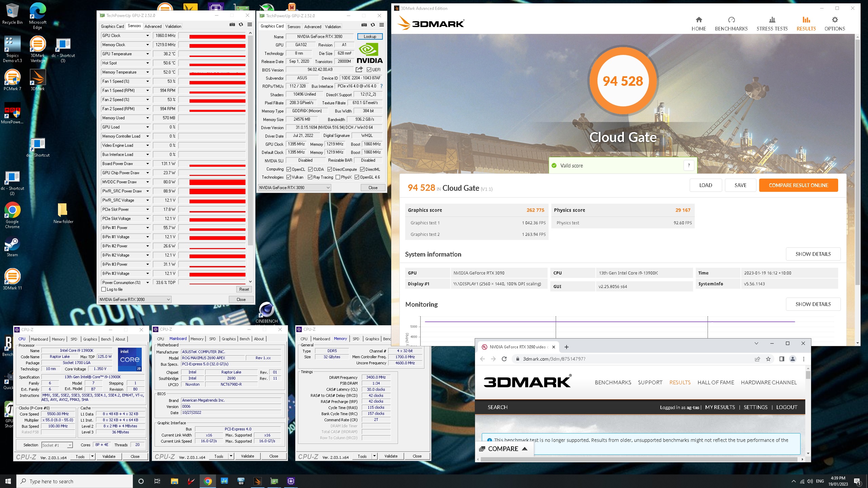The height and width of the screenshot is (488, 868).
Task: Switch to Graphics tab in CPU-Z Mainboard window
Action: tap(229, 339)
